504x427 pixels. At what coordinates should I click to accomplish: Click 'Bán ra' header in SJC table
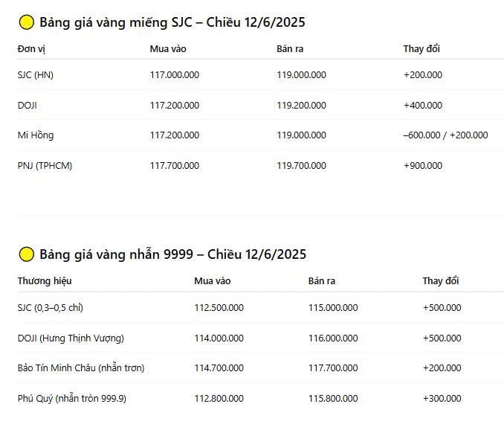(x=290, y=49)
